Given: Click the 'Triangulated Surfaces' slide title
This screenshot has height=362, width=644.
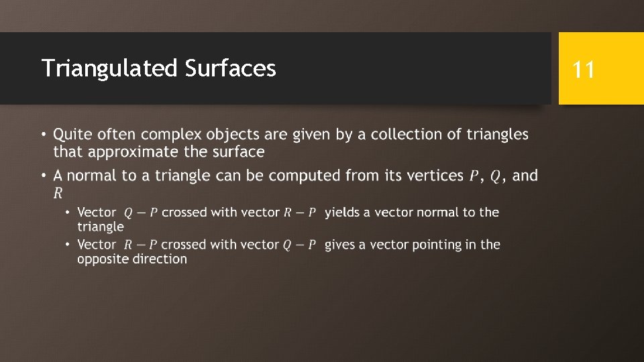Looking at the screenshot, I should click(158, 68).
